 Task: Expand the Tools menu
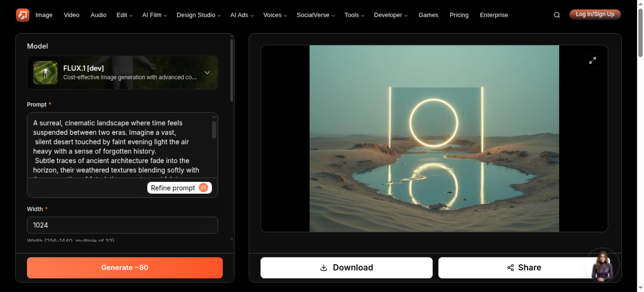tap(354, 15)
